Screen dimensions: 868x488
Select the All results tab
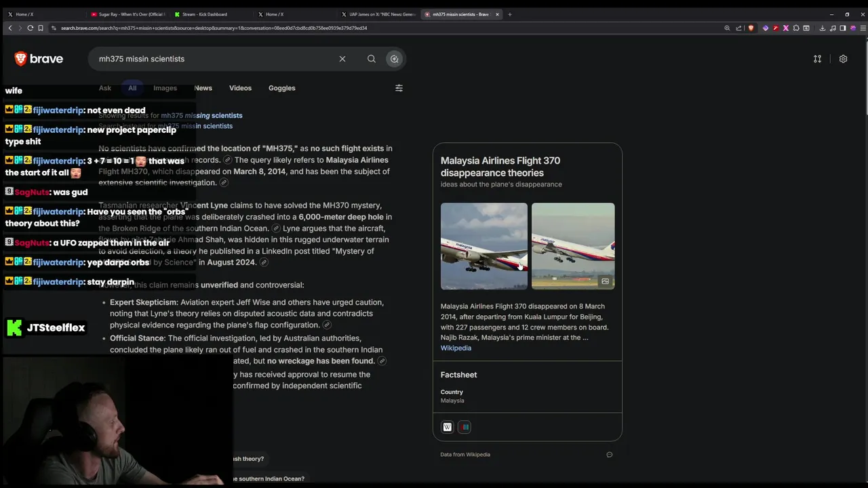pos(132,88)
